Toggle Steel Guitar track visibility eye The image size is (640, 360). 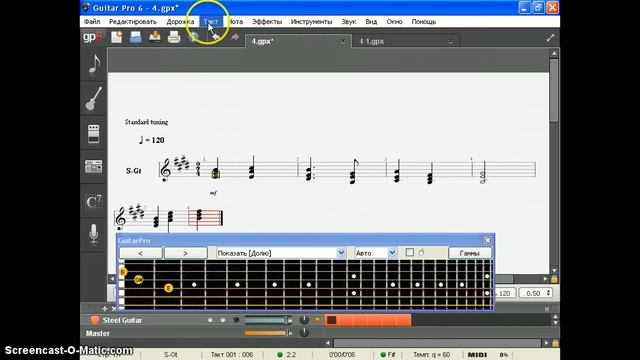236,320
